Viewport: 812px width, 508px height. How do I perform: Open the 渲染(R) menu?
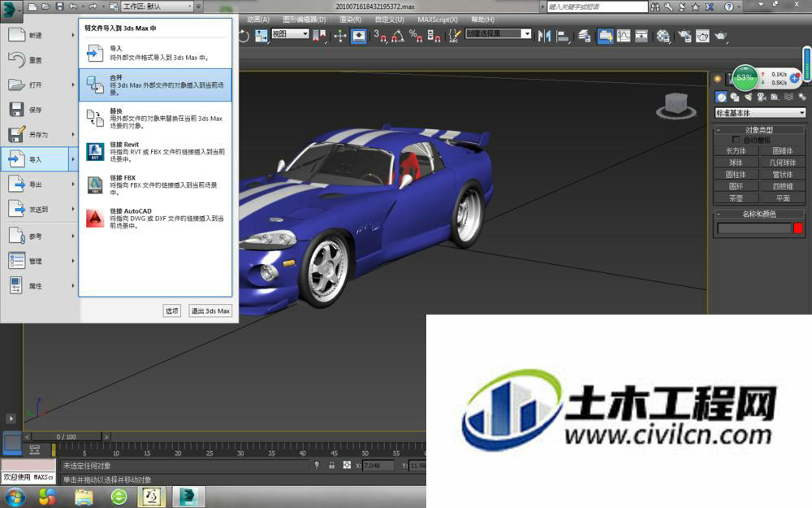coord(350,20)
